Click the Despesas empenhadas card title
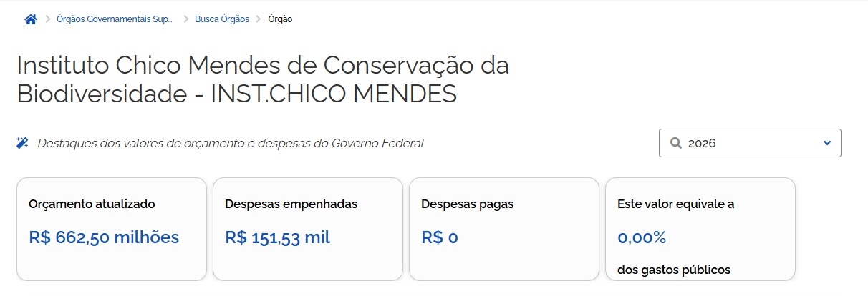Image resolution: width=868 pixels, height=296 pixels. 291,204
